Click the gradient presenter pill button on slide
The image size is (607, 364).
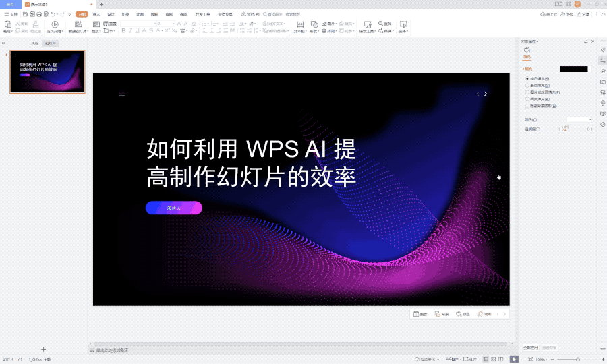174,208
